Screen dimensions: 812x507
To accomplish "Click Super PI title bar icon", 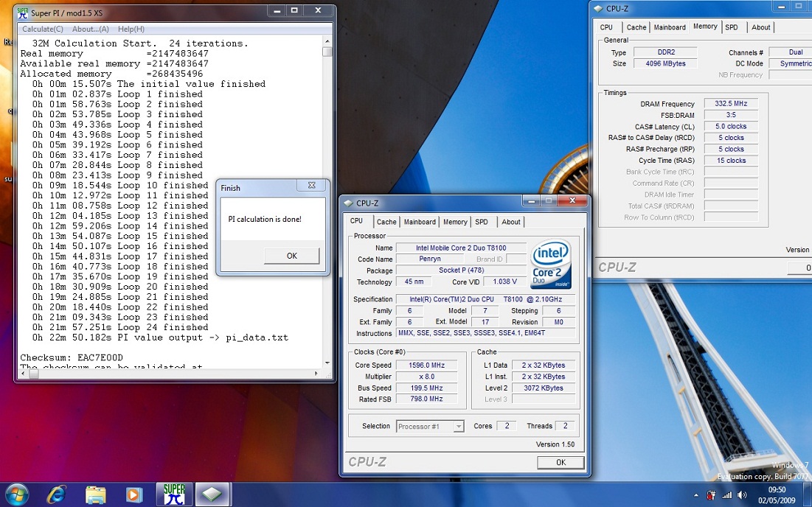I will [x=22, y=13].
